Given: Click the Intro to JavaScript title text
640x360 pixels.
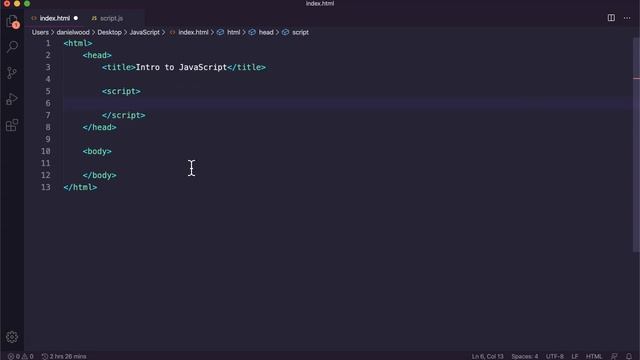Looking at the screenshot, I should (x=181, y=67).
